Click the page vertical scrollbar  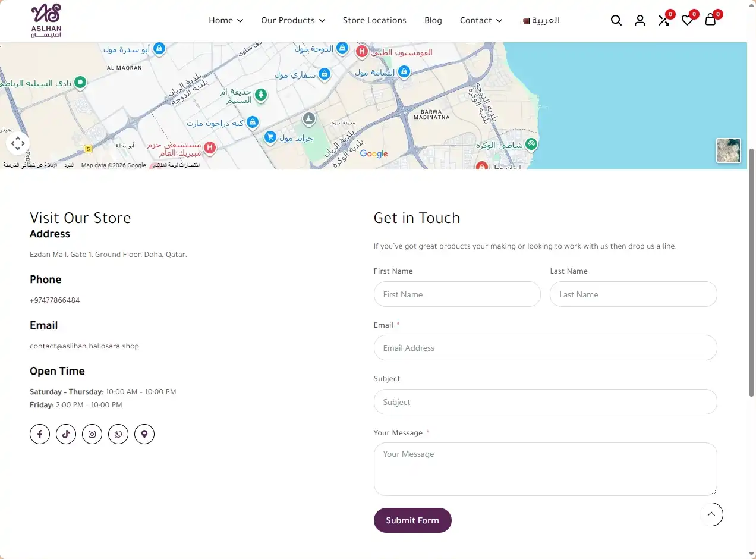(751, 272)
